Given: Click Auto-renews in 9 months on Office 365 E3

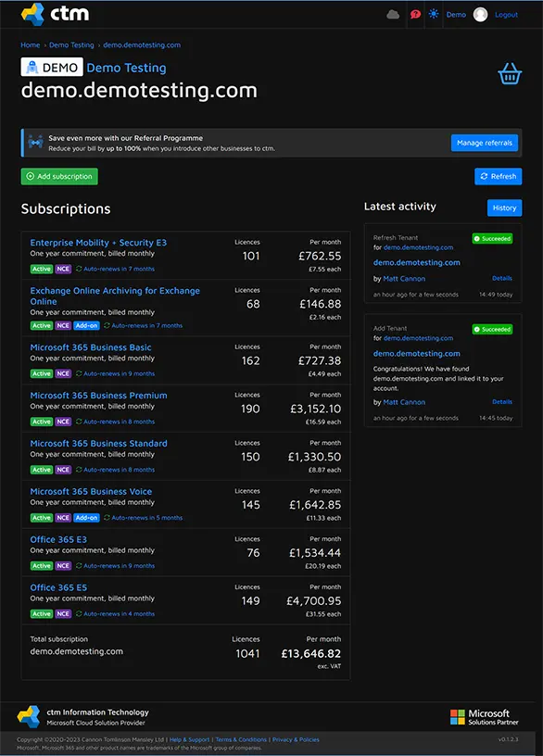Looking at the screenshot, I should (120, 565).
